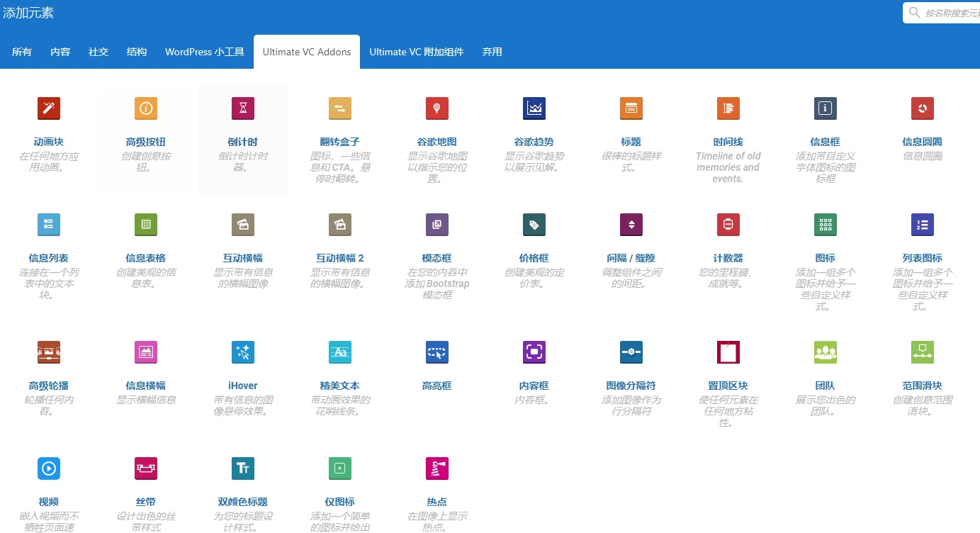Select the 价格框 pricing box element
980x533 pixels.
[x=534, y=225]
